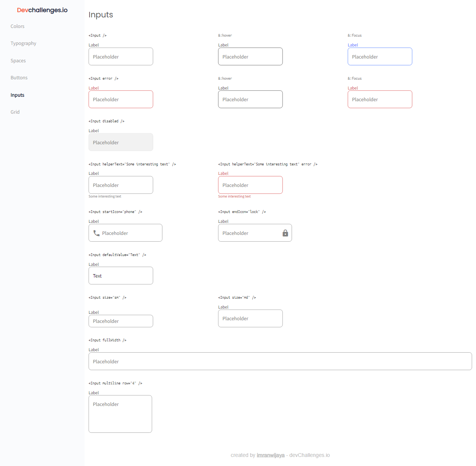The image size is (476, 466).
Task: Click the phone icon in startIcon input
Action: point(96,233)
